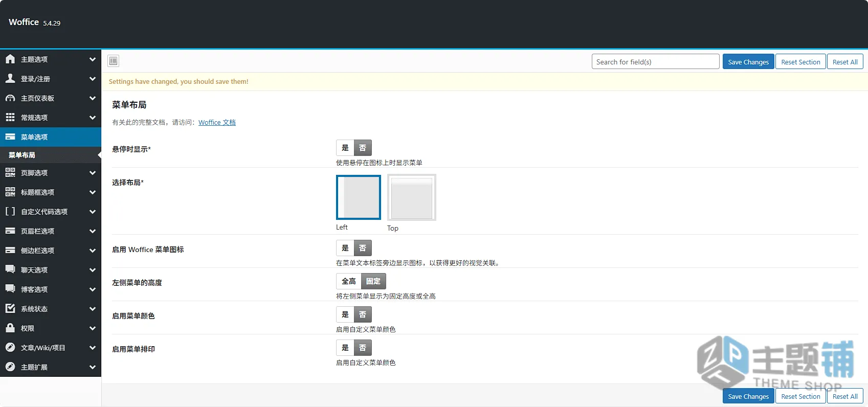Click the checkmark icon beside 系统状态
Screen dimensions: 868x407
point(10,309)
